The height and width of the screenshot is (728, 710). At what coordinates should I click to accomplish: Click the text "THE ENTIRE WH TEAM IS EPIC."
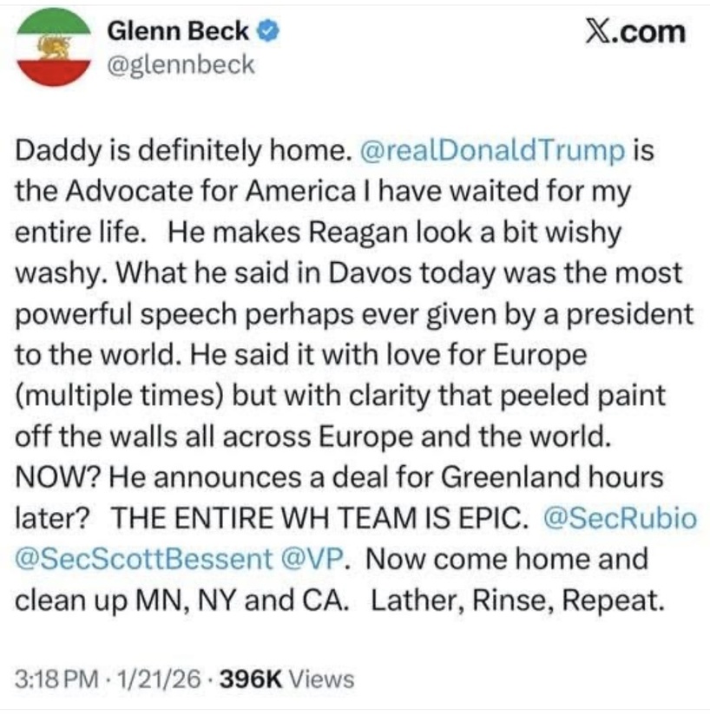click(320, 518)
